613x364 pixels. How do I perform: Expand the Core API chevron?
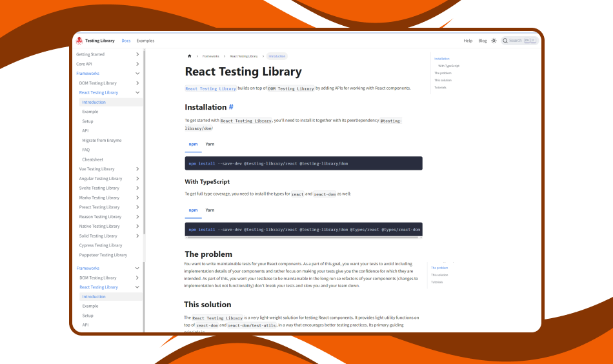137,64
